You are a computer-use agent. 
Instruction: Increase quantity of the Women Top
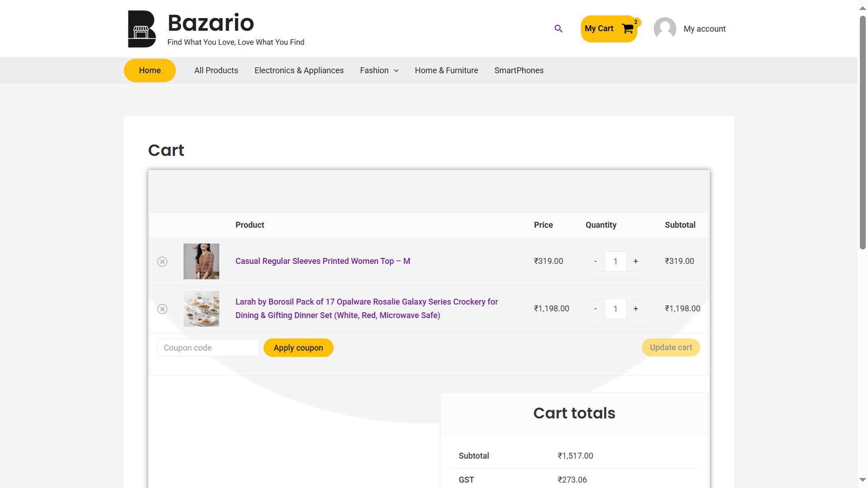(x=636, y=262)
